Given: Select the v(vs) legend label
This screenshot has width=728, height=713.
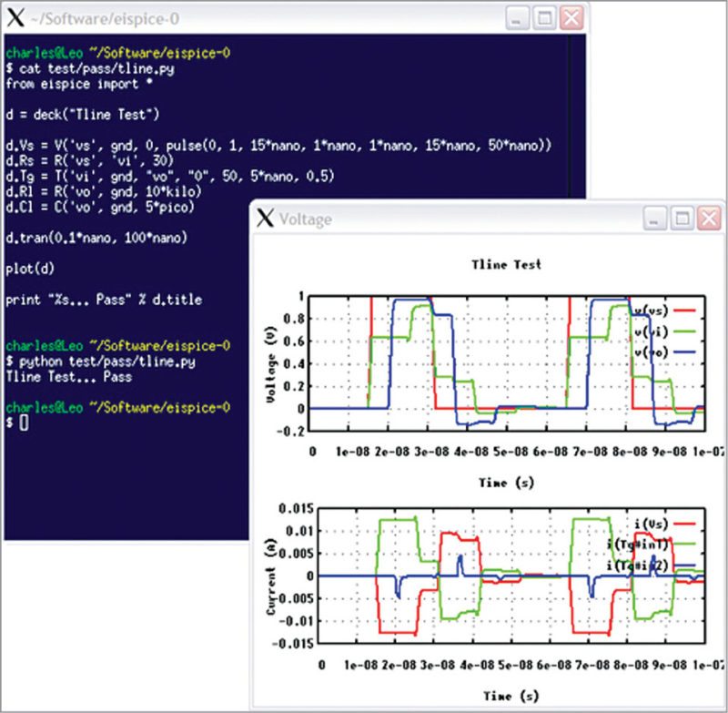Looking at the screenshot, I should pos(650,310).
